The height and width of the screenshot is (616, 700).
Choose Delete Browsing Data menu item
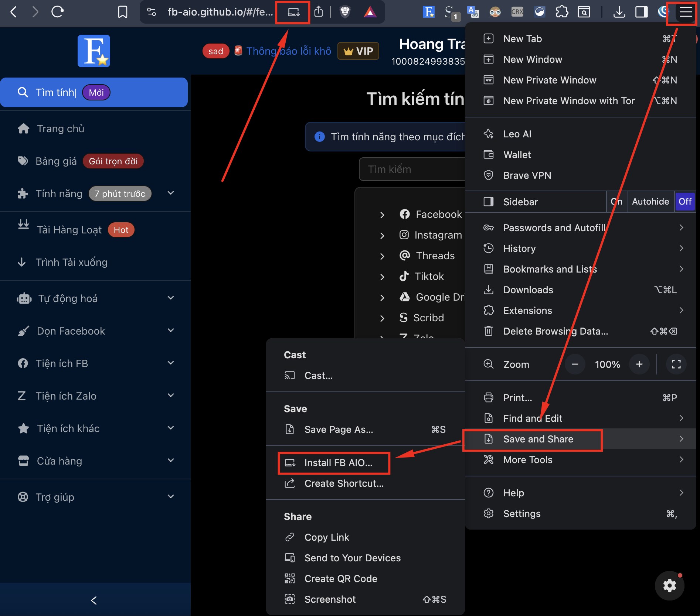coord(580,331)
